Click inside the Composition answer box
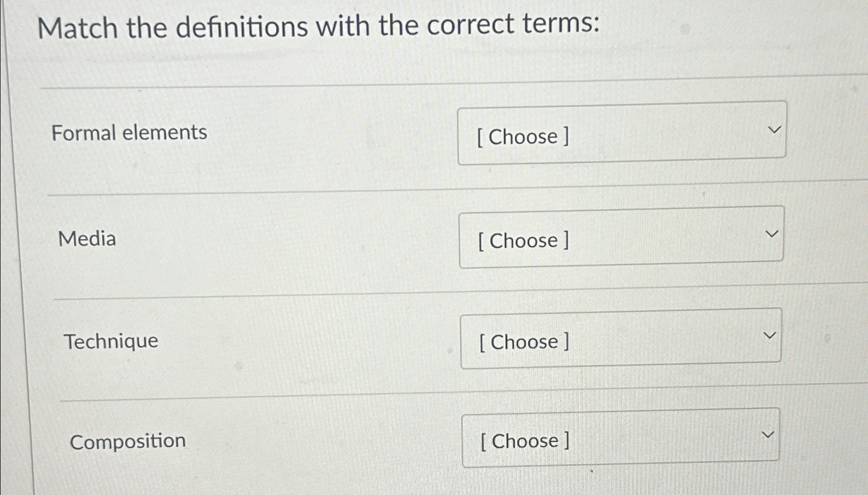This screenshot has width=868, height=495. pyautogui.click(x=620, y=439)
